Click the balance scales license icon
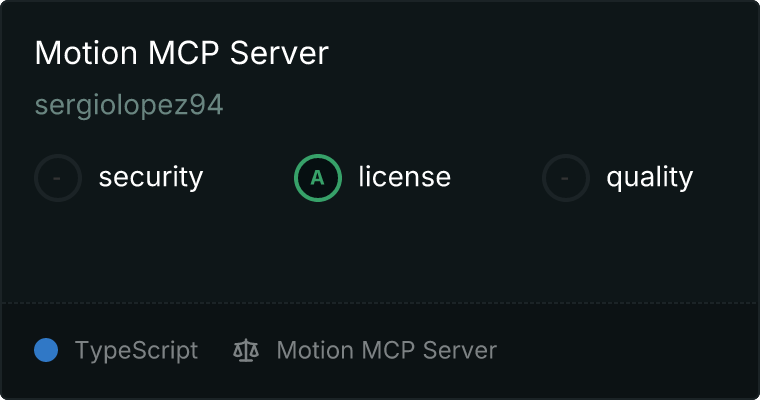The height and width of the screenshot is (400, 760). coord(246,350)
